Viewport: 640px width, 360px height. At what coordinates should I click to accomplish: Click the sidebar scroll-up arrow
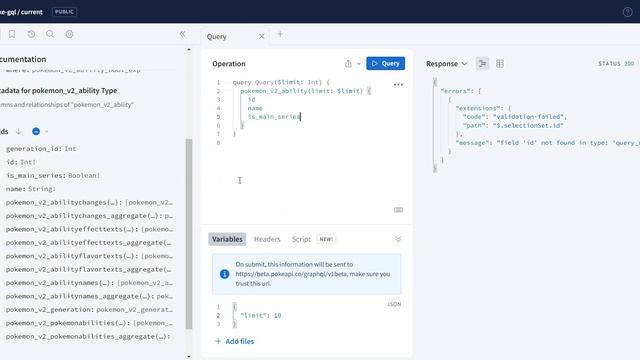[189, 50]
